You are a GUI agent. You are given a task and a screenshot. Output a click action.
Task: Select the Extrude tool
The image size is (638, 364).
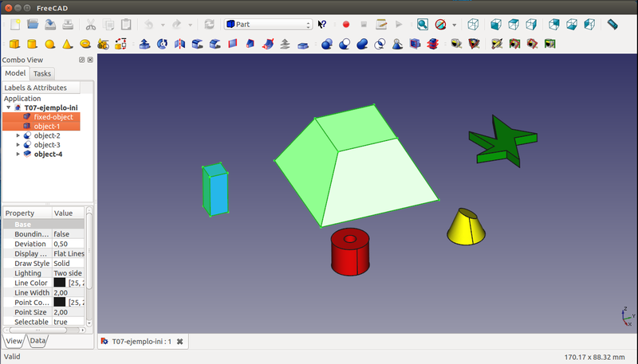pyautogui.click(x=144, y=44)
